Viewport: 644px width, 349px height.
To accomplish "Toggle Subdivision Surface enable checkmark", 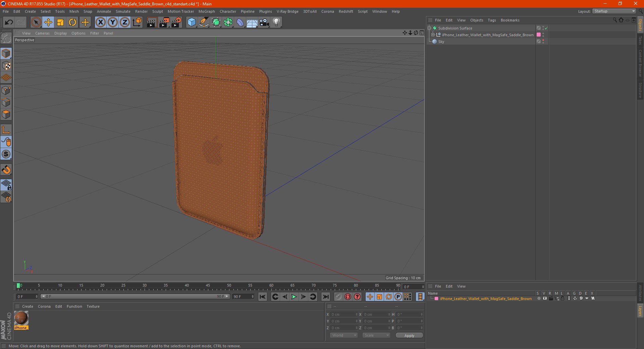I will point(546,28).
